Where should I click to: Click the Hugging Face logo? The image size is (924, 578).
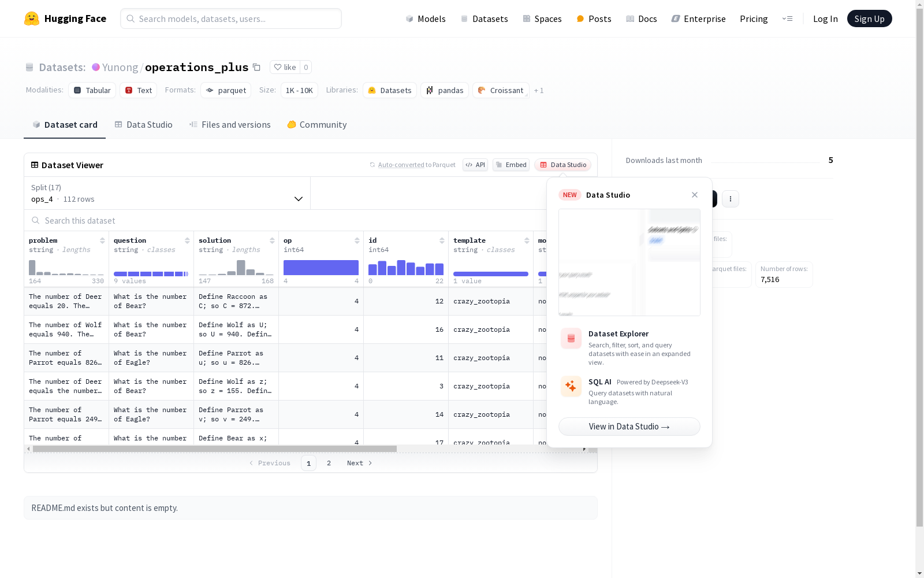pyautogui.click(x=65, y=18)
